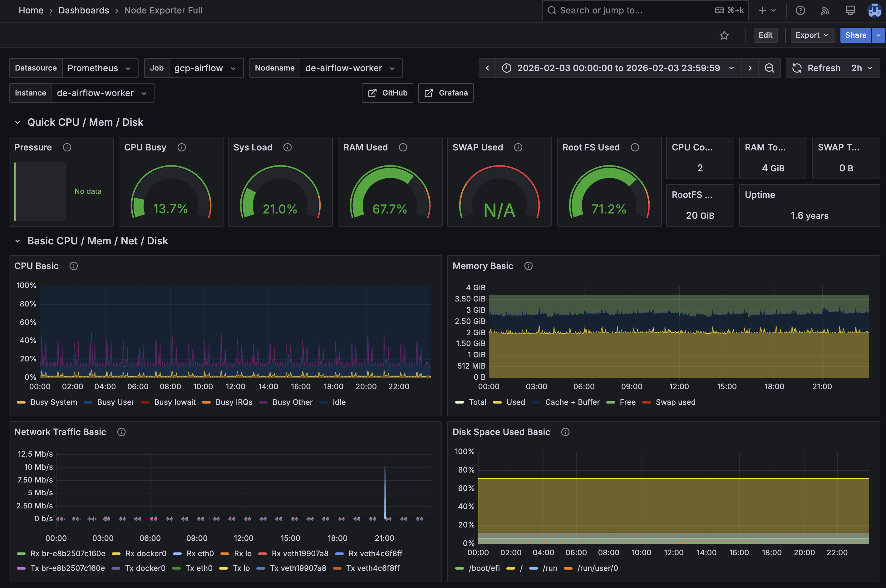The width and height of the screenshot is (886, 588).
Task: Click the Memory Basic info icon
Action: (528, 266)
